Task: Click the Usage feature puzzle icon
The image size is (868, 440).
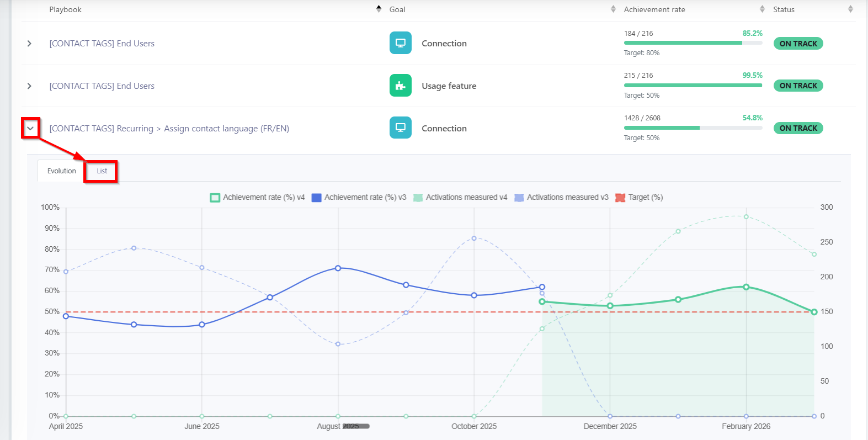Action: point(401,86)
